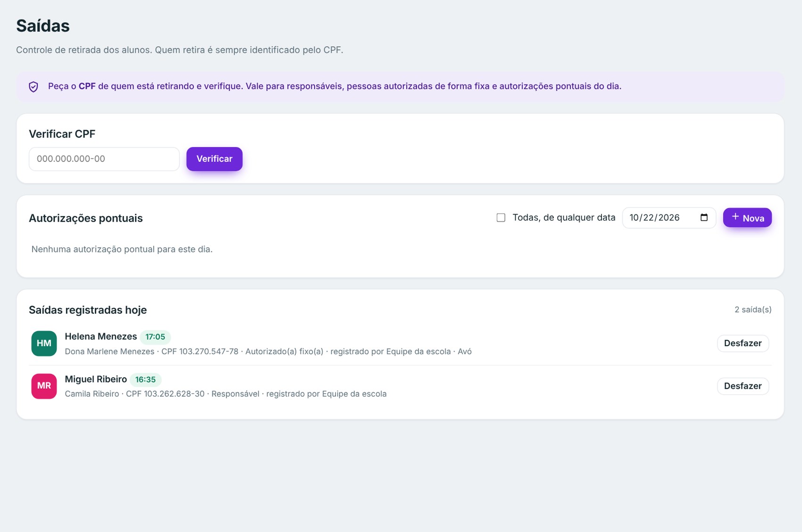The width and height of the screenshot is (802, 532).
Task: Click the 'Todas, de qualquer data' label
Action: 564,217
